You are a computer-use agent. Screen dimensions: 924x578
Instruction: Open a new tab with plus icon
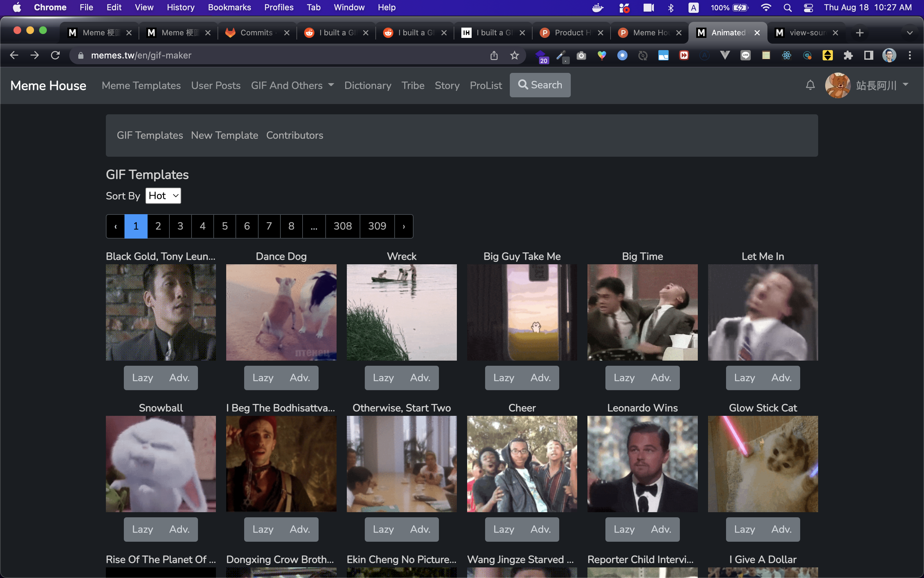860,33
